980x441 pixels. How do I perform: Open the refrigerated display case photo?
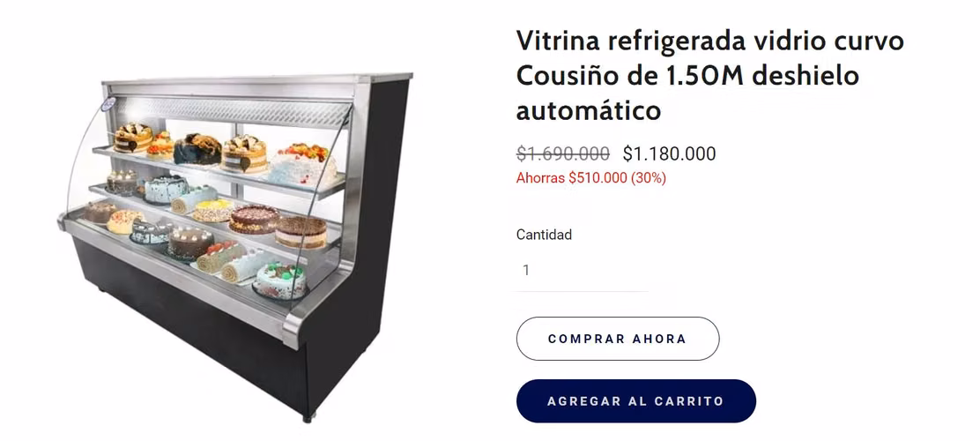coord(236,246)
